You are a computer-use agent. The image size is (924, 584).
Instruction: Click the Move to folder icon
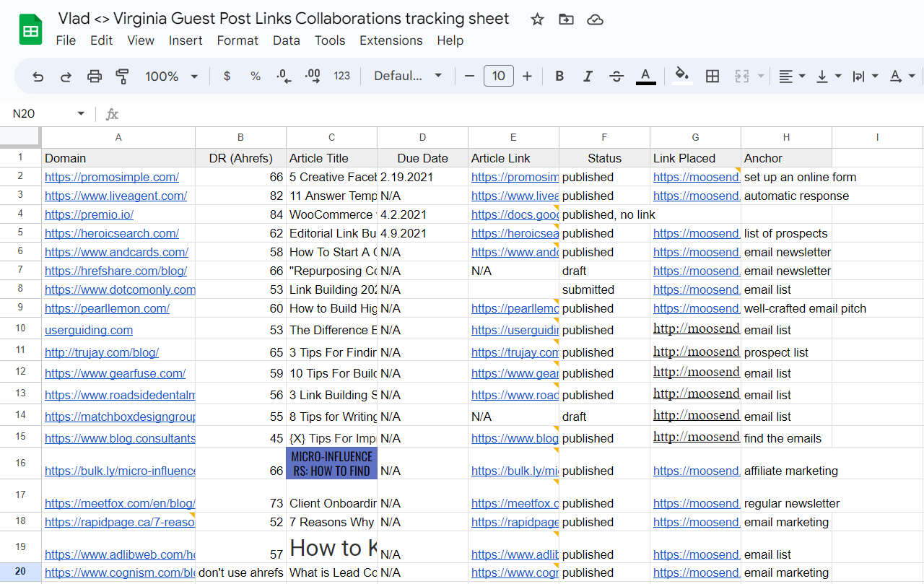tap(566, 19)
